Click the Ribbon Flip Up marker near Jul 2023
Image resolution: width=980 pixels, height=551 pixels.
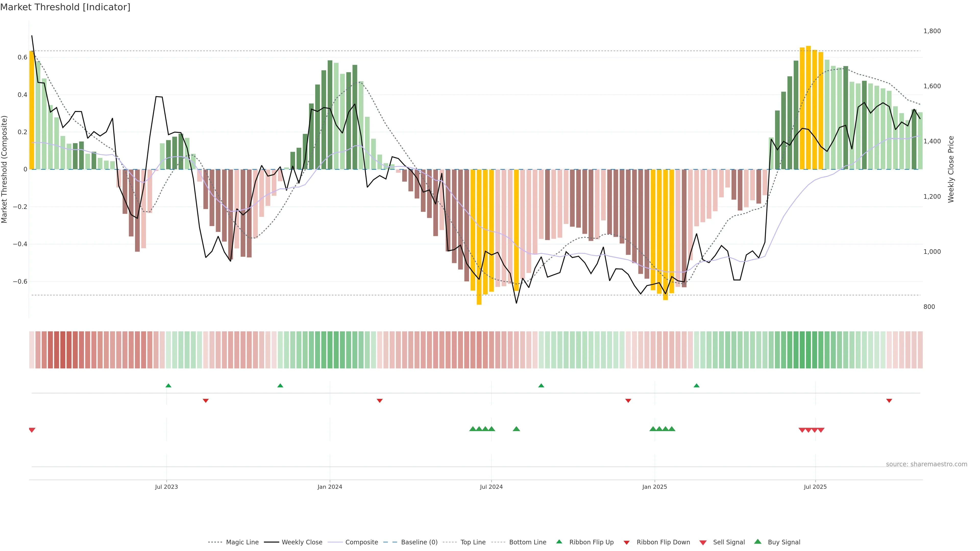pos(168,386)
